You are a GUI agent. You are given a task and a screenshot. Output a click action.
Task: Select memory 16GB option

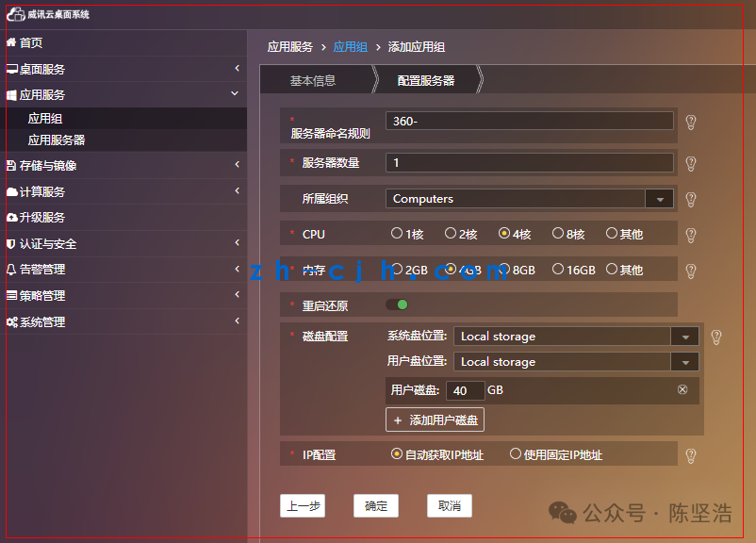[x=558, y=269]
